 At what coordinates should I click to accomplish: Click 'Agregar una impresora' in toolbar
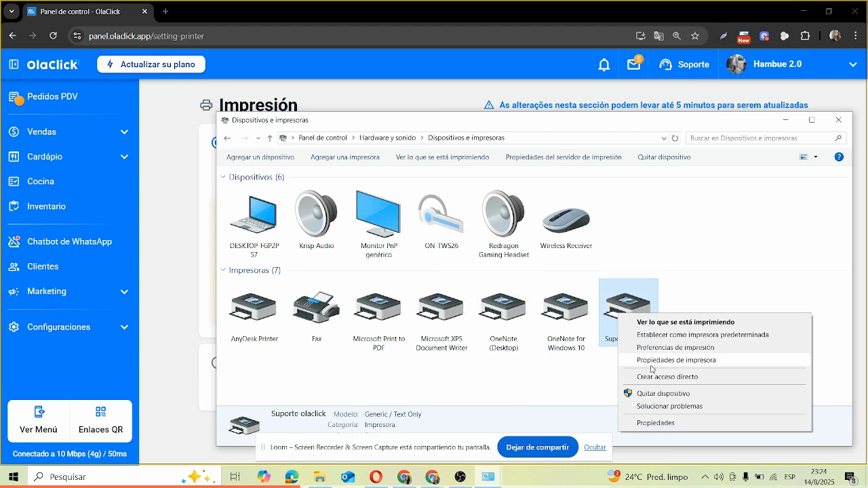point(345,157)
